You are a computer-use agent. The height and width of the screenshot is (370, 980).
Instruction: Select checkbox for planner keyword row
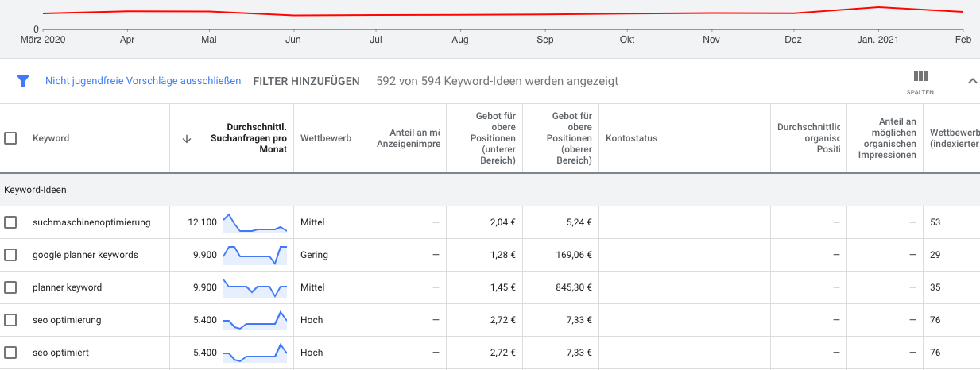[x=11, y=287]
